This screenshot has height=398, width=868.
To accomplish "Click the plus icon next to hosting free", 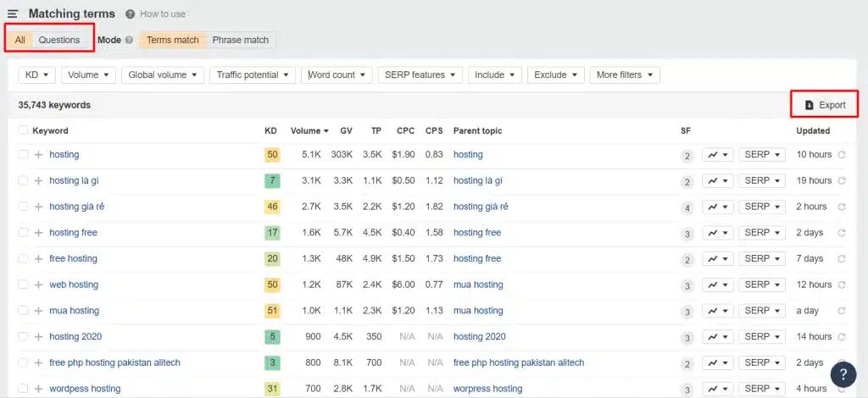I will (x=38, y=233).
